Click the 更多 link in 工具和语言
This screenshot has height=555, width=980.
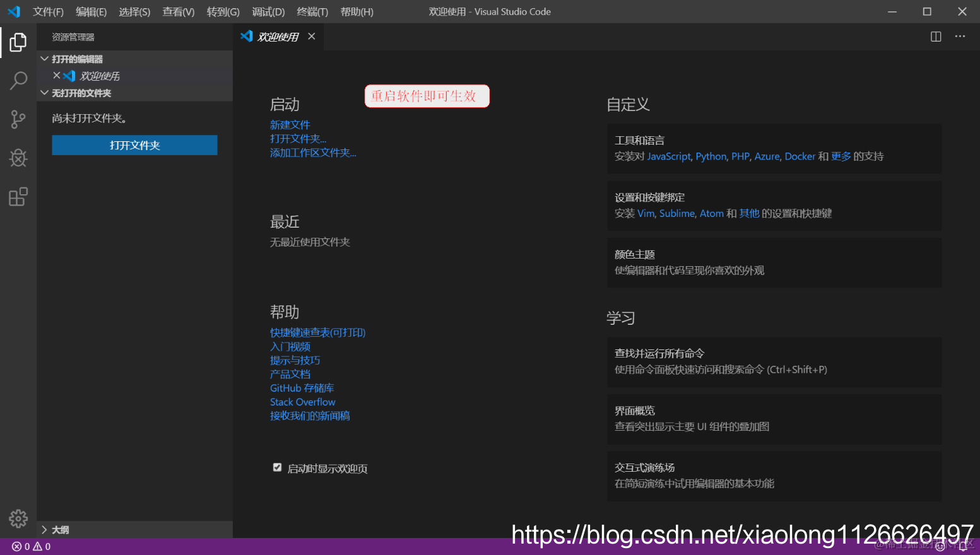pos(841,156)
